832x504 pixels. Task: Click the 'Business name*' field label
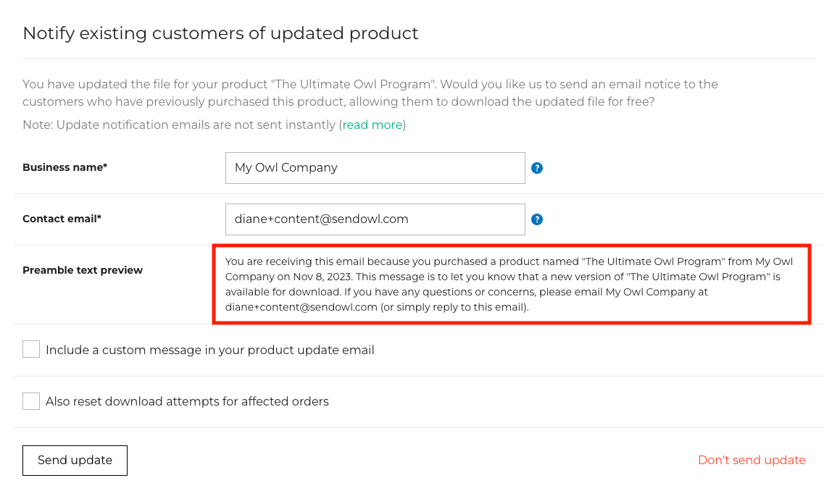click(x=65, y=167)
